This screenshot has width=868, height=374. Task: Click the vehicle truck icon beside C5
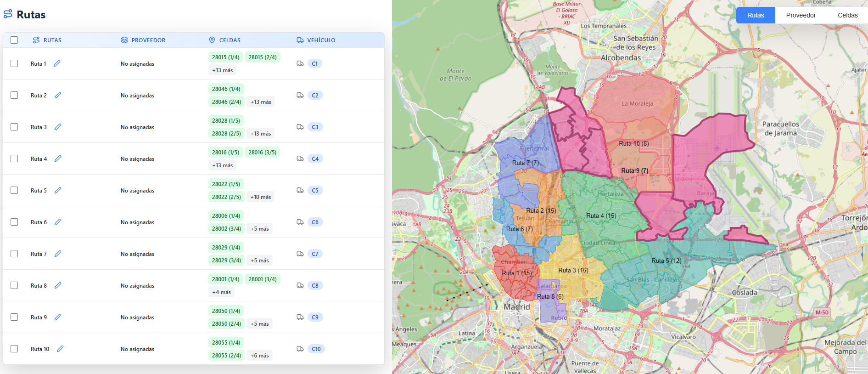tap(300, 190)
